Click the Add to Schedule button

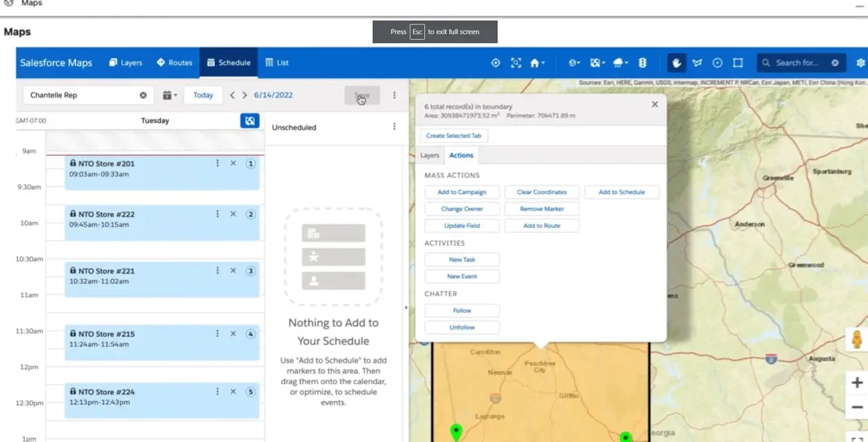click(x=622, y=192)
